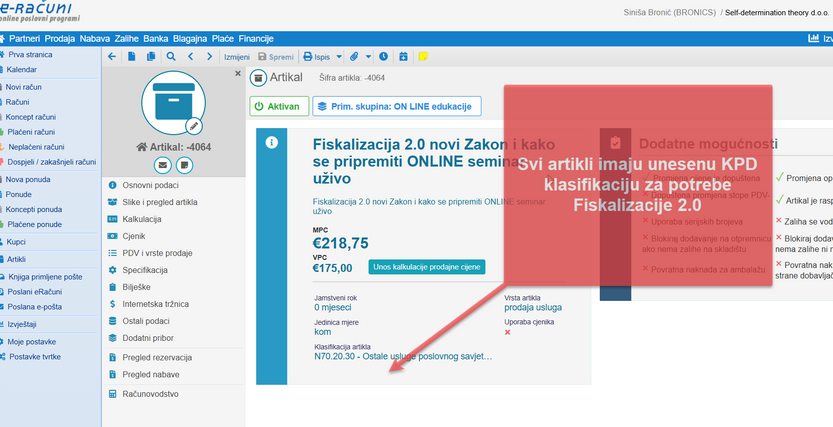Duplicate the article using the copy icon
The width and height of the screenshot is (833, 427).
151,56
